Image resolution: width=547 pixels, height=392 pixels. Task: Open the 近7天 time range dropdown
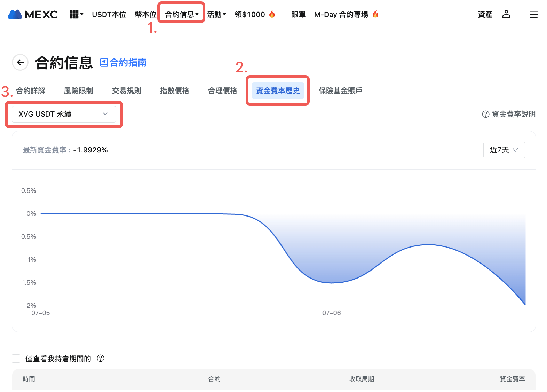pyautogui.click(x=504, y=150)
